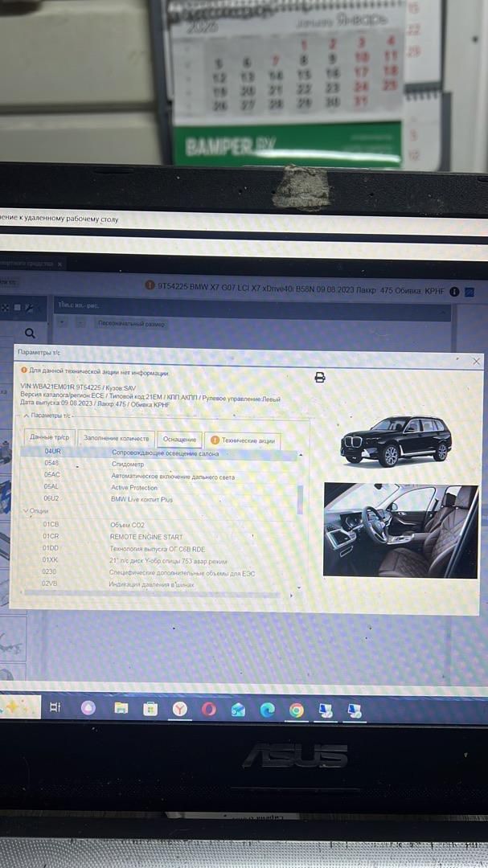Image resolution: width=488 pixels, height=868 pixels.
Task: Open Microsoft Store from the taskbar
Action: tap(150, 709)
